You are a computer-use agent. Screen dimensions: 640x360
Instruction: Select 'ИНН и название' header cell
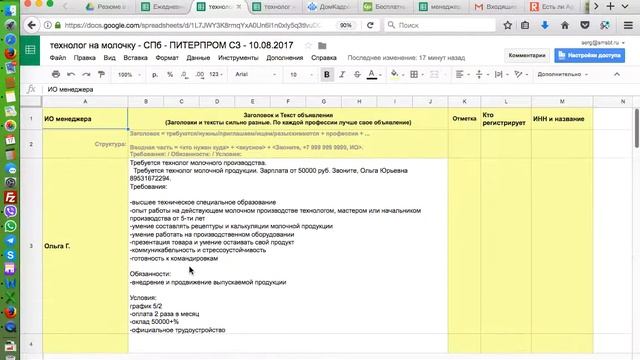(x=562, y=119)
